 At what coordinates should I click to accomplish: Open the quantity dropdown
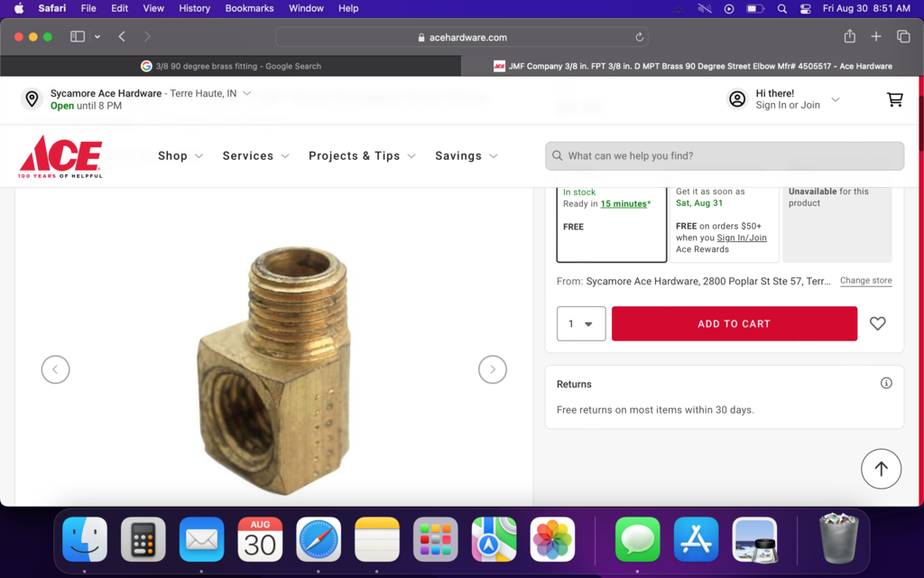point(581,323)
